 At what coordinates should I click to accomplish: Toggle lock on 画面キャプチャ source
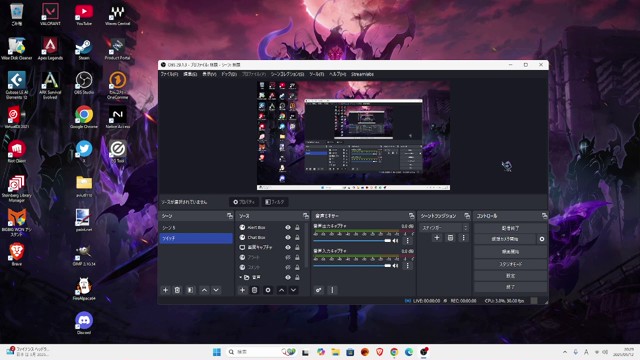click(x=297, y=247)
